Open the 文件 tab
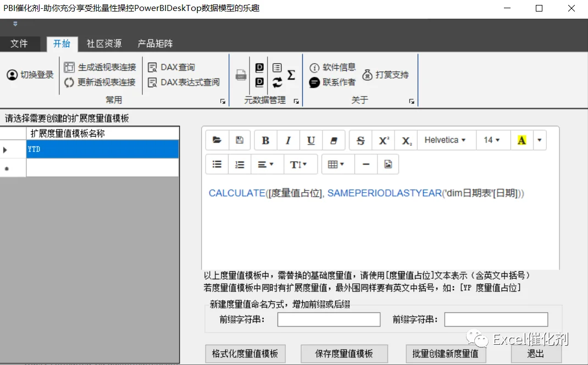This screenshot has height=365, width=588. pyautogui.click(x=19, y=43)
